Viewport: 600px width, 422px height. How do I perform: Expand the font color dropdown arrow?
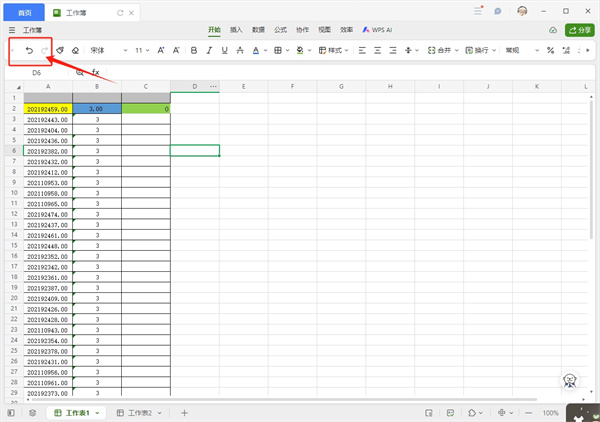(265, 51)
